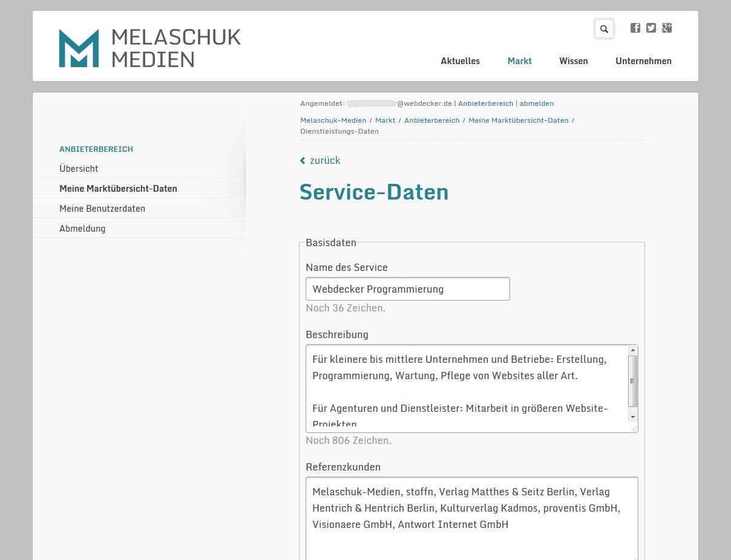Select Meine Benutzerdaten in the sidebar
The width and height of the screenshot is (731, 560).
[102, 209]
